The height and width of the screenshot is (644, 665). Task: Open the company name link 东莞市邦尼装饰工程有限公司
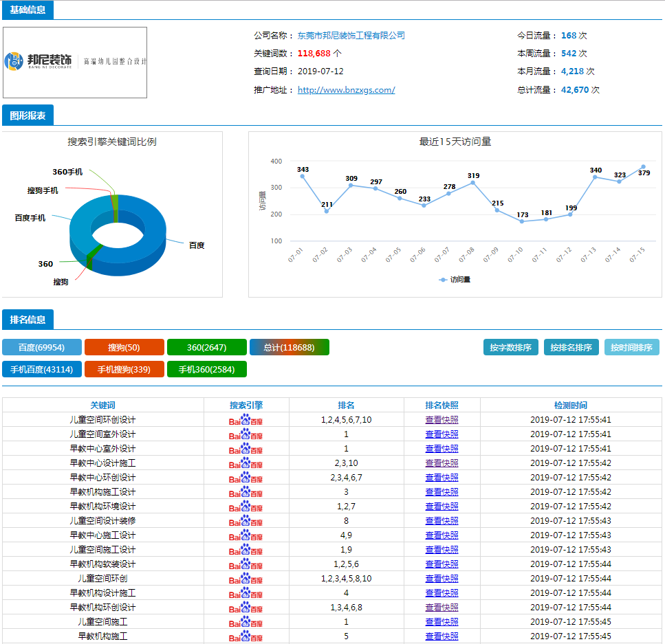tap(351, 36)
